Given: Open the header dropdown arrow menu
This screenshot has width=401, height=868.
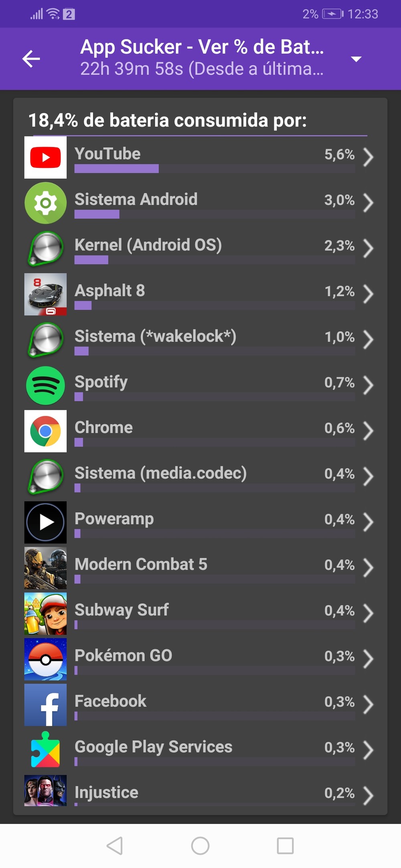Looking at the screenshot, I should coord(356,59).
